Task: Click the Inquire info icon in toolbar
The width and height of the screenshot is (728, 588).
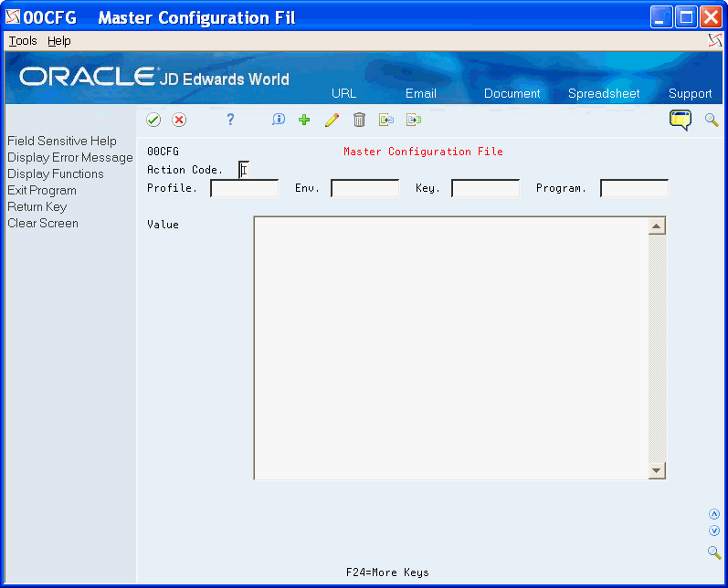Action: [x=278, y=120]
